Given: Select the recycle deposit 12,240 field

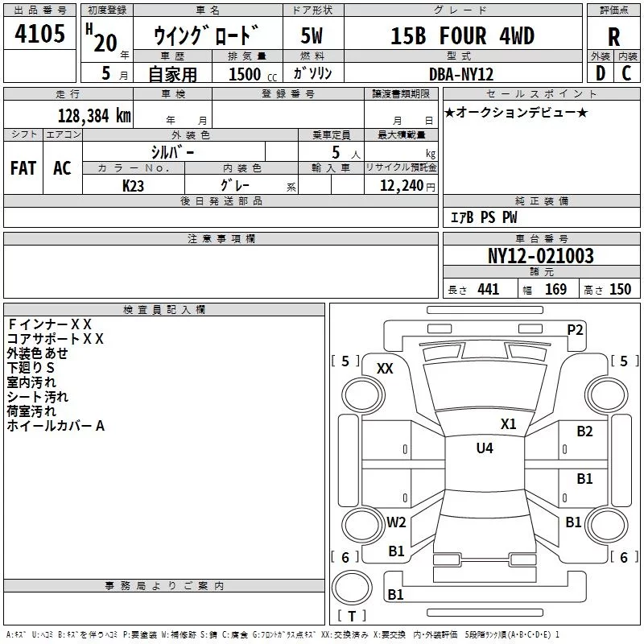Looking at the screenshot, I should [401, 185].
